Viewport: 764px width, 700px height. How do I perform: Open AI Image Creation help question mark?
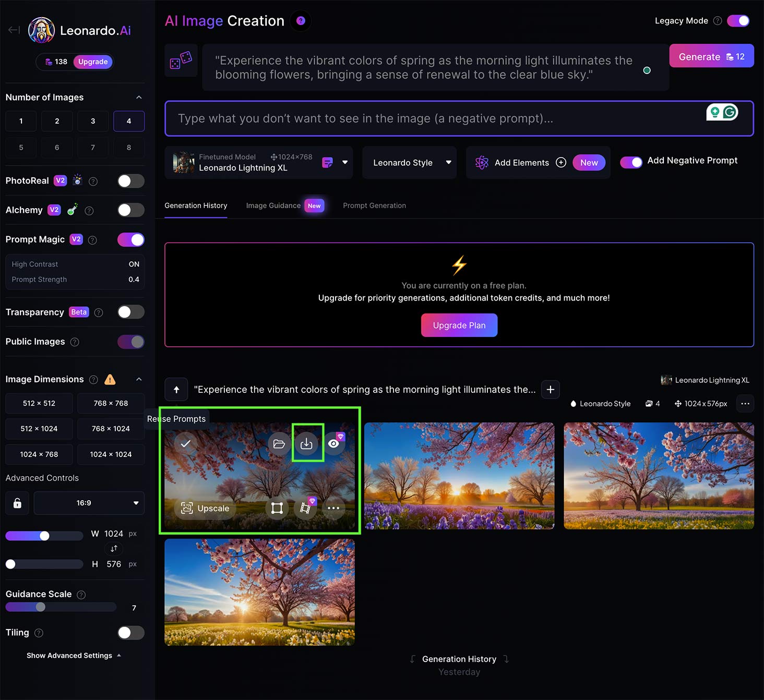[301, 21]
